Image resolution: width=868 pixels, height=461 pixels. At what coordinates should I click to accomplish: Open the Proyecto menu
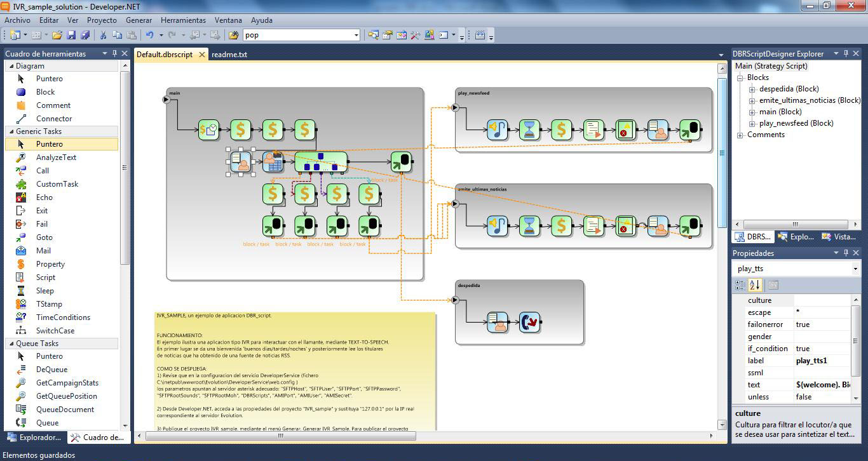coord(102,20)
